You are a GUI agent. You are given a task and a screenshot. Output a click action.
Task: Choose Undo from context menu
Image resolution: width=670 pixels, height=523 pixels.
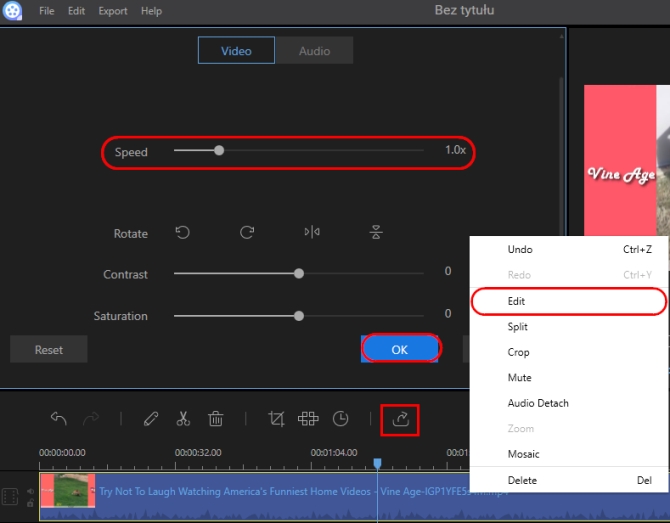(x=569, y=250)
